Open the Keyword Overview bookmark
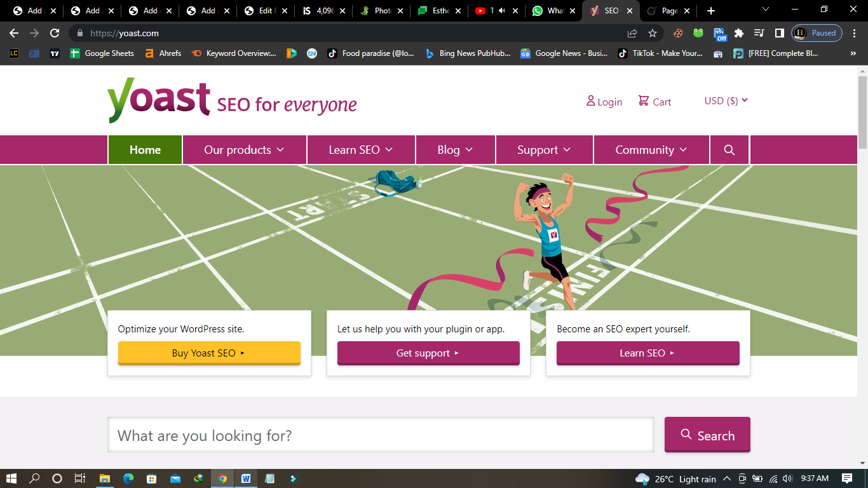Screen dimensions: 868x488 pyautogui.click(x=234, y=53)
